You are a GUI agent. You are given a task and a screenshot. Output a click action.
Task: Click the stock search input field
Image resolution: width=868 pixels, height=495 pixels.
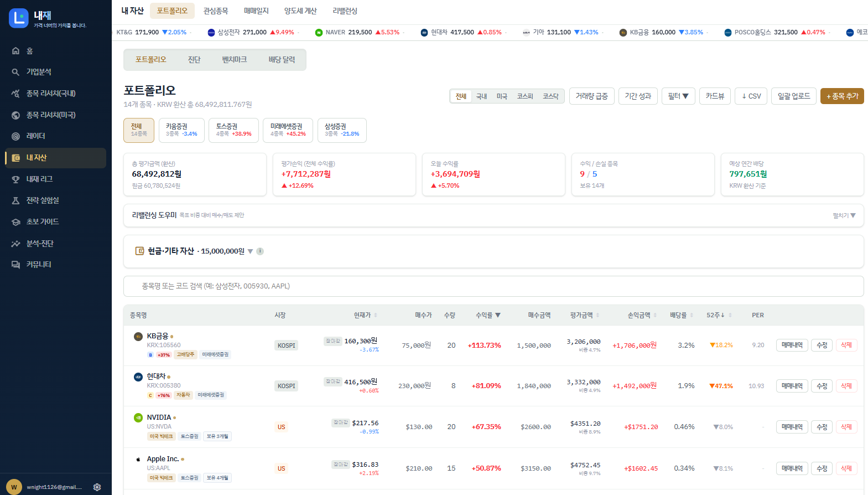493,286
